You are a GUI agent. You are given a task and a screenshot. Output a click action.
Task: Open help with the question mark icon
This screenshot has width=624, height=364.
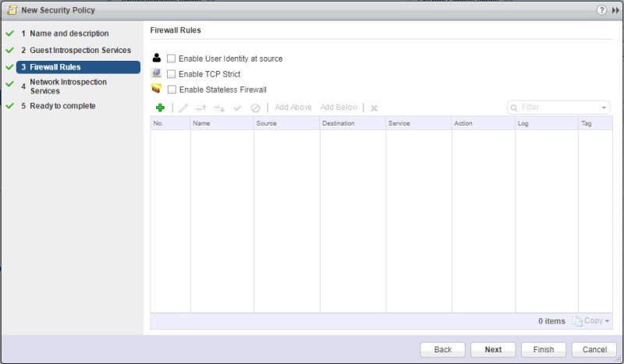601,10
